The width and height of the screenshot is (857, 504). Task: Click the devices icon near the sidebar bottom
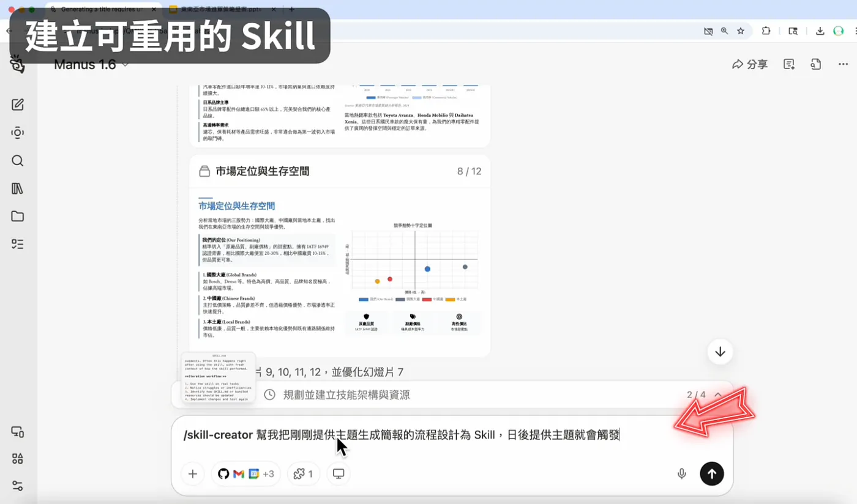[x=18, y=432]
